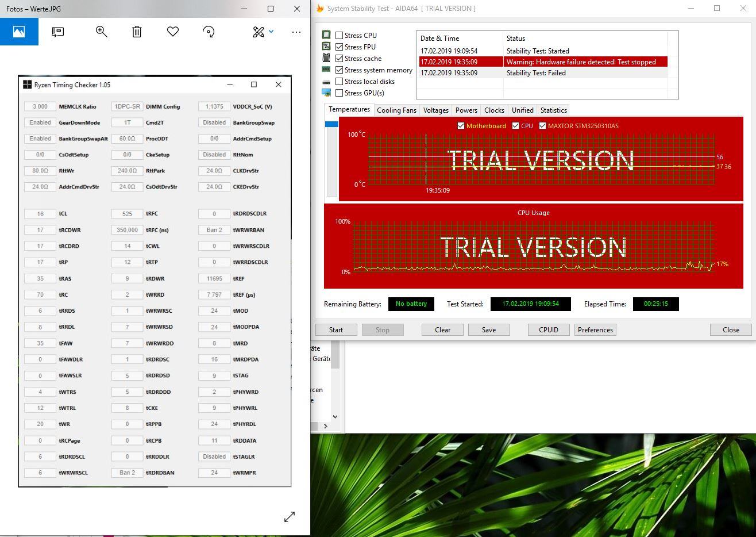Click the 'No battery' status field
Screen dimensions: 756x537
click(x=411, y=304)
